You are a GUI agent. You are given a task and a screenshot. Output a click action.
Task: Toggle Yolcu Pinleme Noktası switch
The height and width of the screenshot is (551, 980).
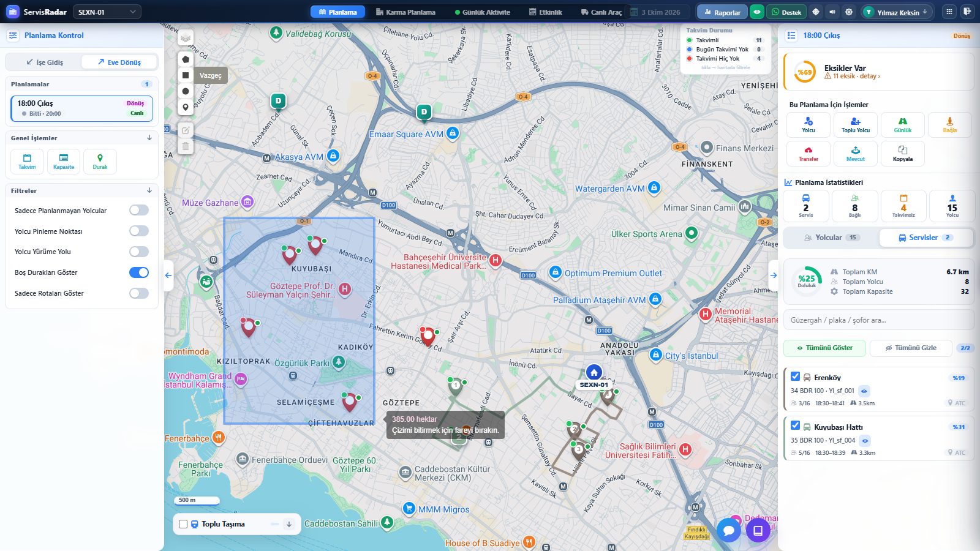(139, 231)
